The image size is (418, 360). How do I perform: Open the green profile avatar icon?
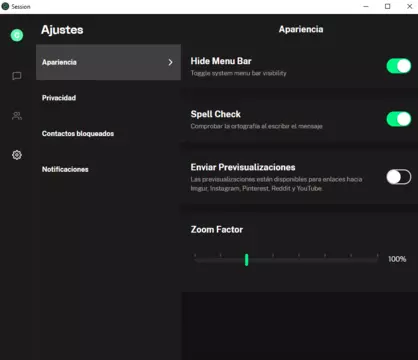click(17, 35)
